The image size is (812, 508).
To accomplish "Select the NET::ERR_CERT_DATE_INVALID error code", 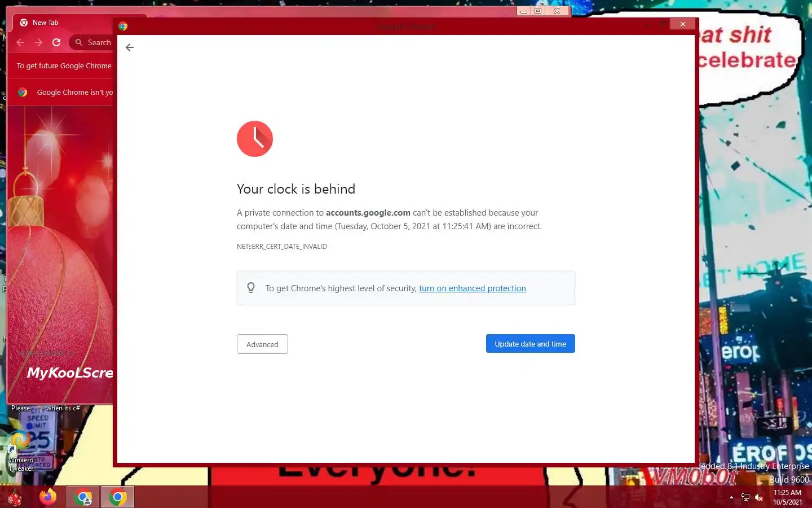I will tap(282, 247).
